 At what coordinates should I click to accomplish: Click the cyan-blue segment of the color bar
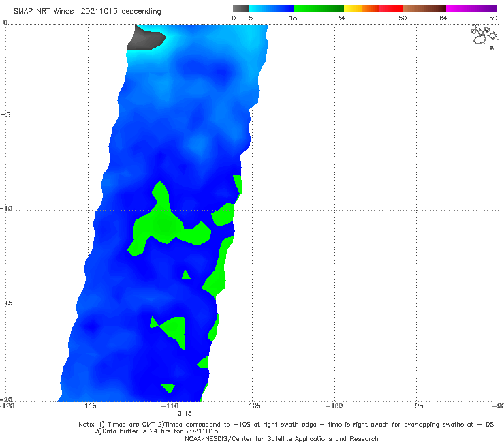[272, 8]
